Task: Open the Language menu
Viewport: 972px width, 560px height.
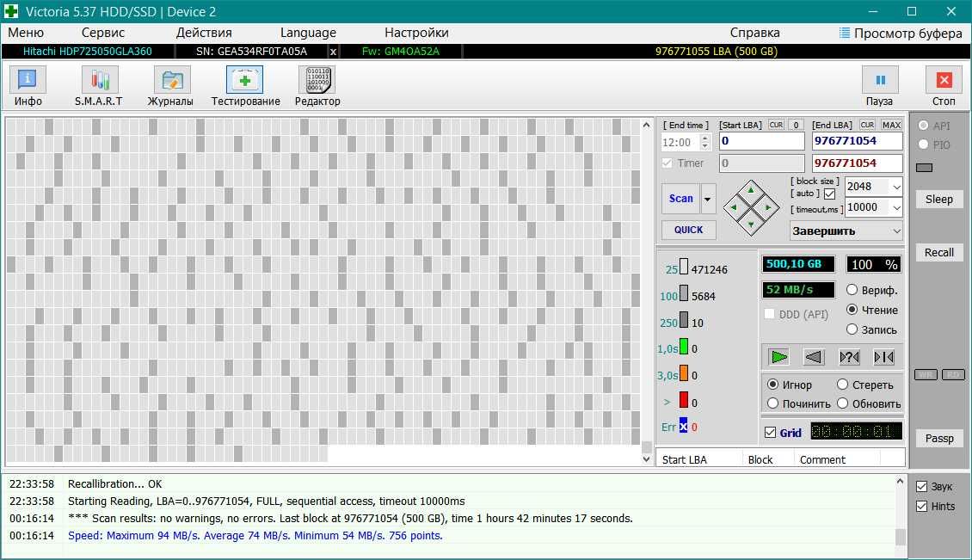Action: [308, 33]
